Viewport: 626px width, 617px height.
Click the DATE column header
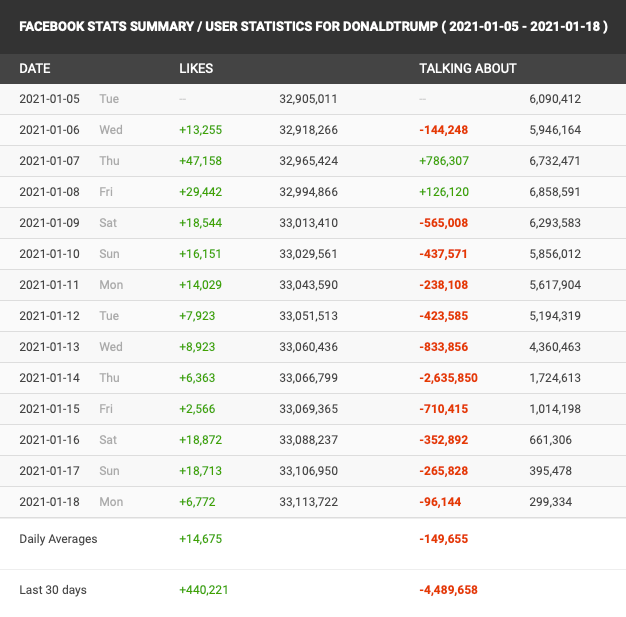click(35, 68)
